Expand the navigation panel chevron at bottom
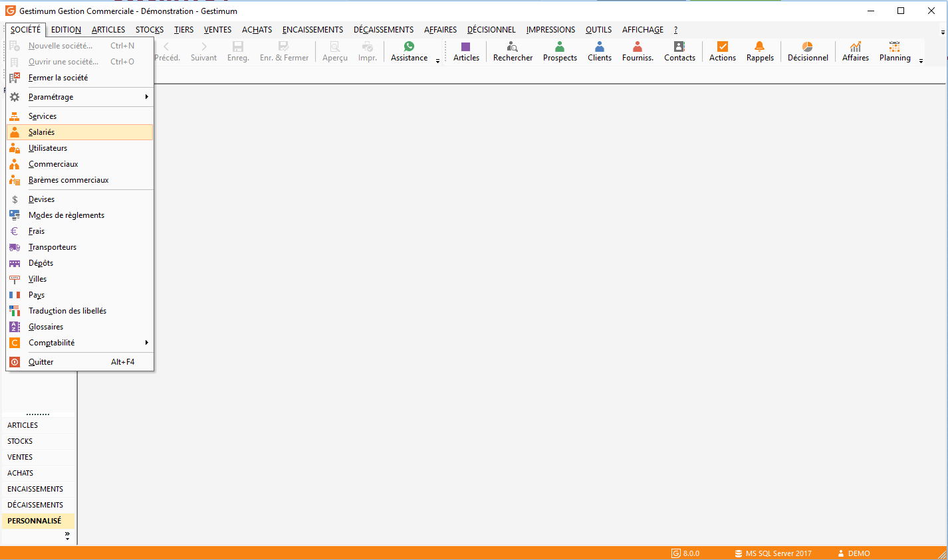The height and width of the screenshot is (560, 948). [x=67, y=535]
